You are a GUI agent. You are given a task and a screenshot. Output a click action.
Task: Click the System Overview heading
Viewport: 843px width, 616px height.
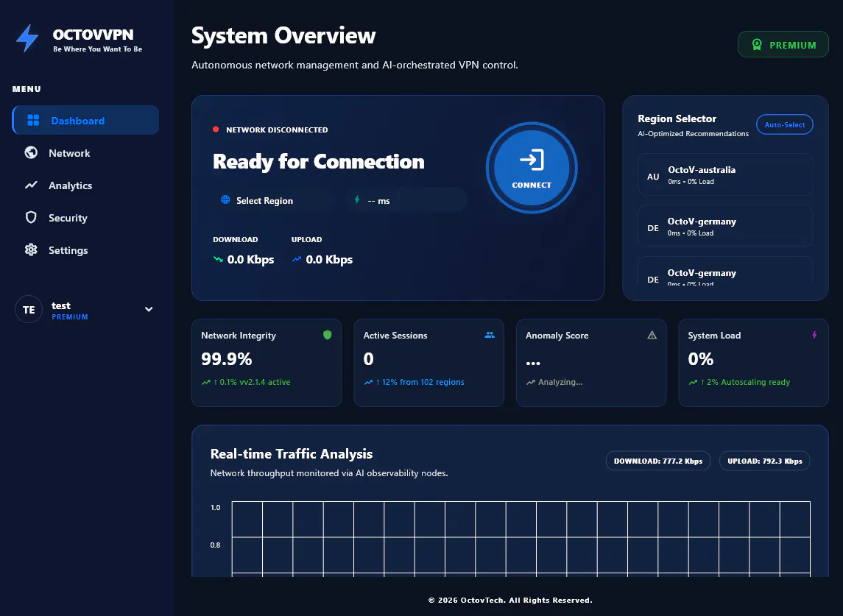pyautogui.click(x=283, y=36)
